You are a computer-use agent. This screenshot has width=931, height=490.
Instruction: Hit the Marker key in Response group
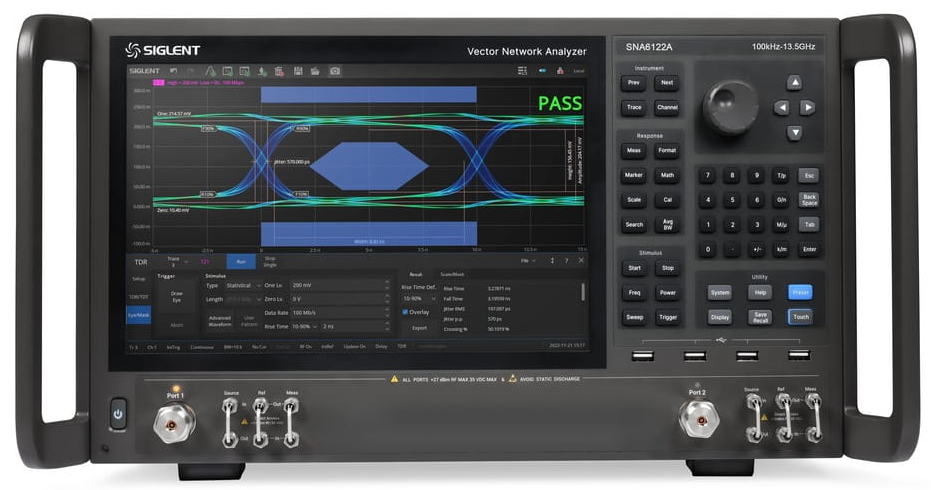click(634, 175)
